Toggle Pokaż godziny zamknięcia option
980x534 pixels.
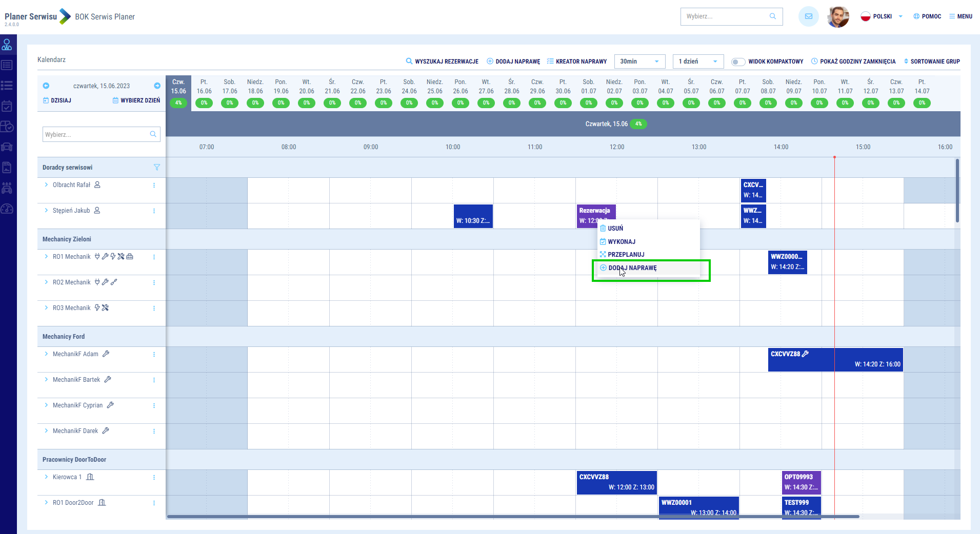tap(853, 61)
